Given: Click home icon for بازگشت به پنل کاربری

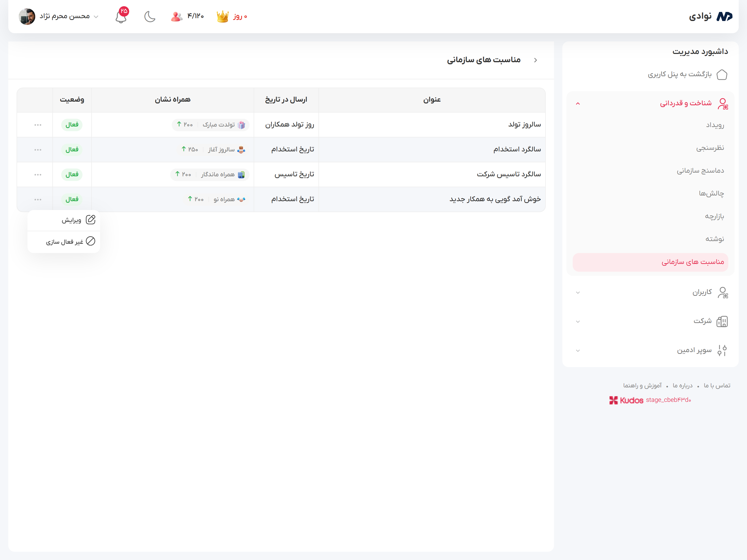Looking at the screenshot, I should pyautogui.click(x=722, y=74).
